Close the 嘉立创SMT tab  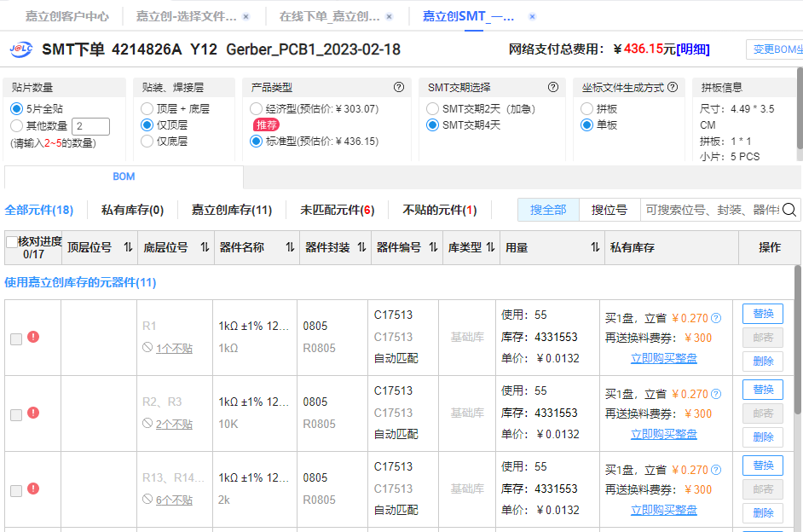(x=532, y=17)
